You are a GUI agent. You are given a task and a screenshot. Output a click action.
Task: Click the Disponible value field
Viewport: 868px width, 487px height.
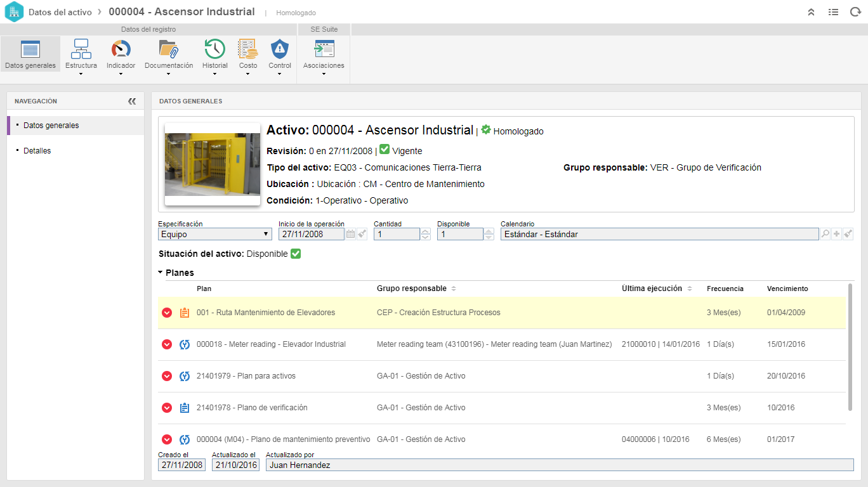pyautogui.click(x=460, y=234)
